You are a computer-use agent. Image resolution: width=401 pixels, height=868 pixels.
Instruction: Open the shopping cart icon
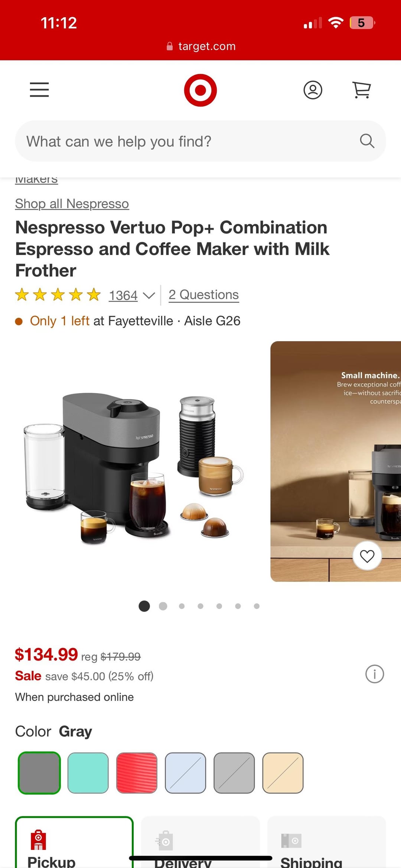(x=361, y=90)
